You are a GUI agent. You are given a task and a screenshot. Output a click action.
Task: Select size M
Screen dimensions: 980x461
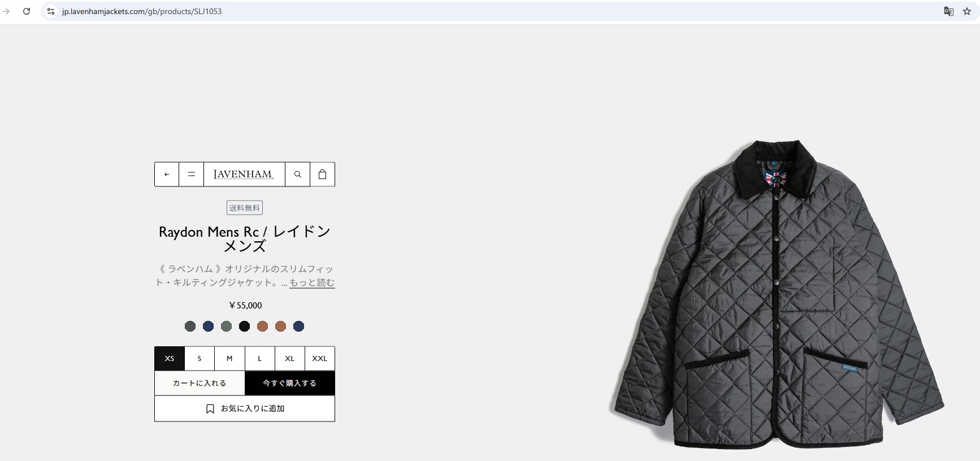229,358
